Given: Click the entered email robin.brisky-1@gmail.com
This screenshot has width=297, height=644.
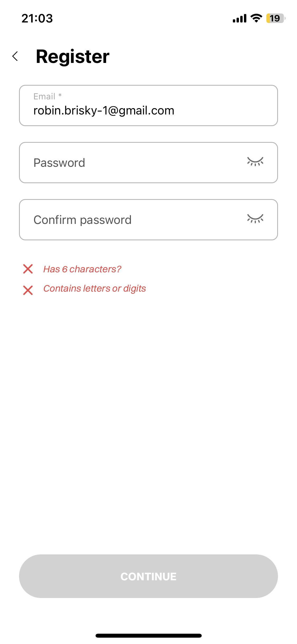Looking at the screenshot, I should tap(104, 111).
